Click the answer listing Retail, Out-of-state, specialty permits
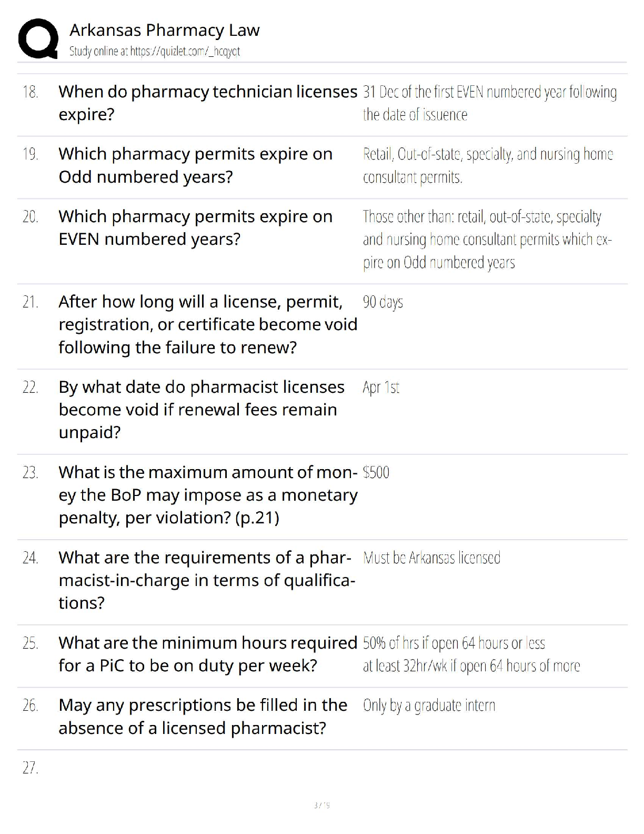Image resolution: width=644 pixels, height=834 pixels. coord(488,165)
